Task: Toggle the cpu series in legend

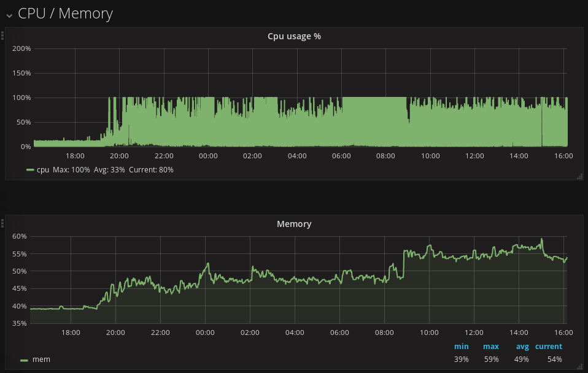Action: (x=43, y=170)
